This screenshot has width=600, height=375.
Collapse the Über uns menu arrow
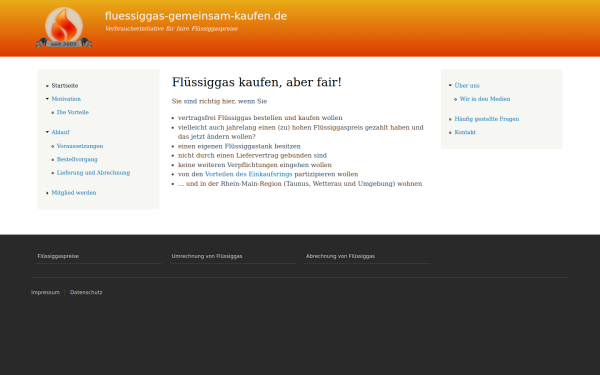(450, 85)
